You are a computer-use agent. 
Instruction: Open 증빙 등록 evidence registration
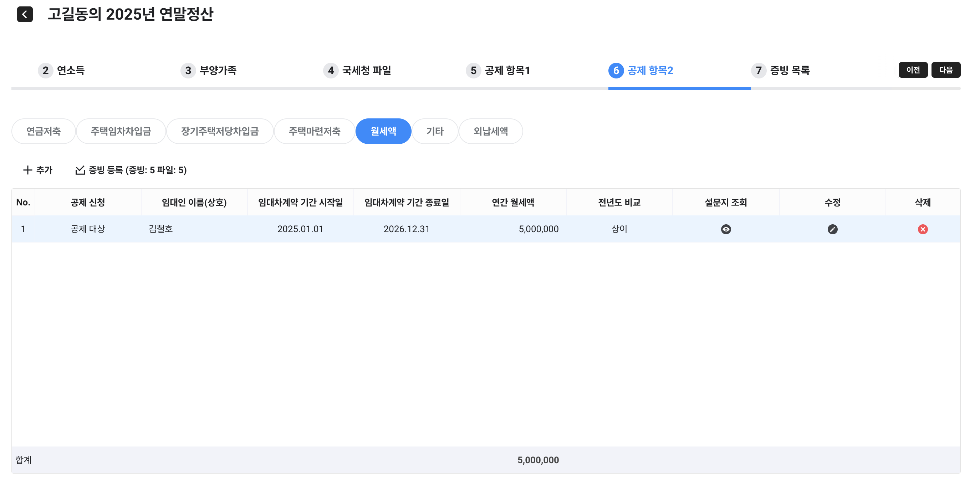coord(131,170)
